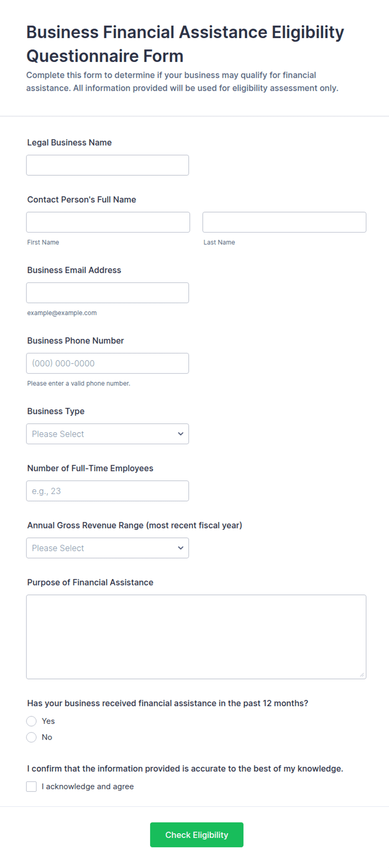The width and height of the screenshot is (389, 868).
Task: Click the 'No' option label text
Action: click(47, 737)
